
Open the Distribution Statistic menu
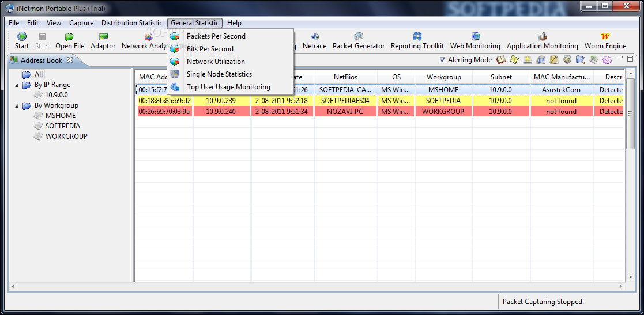tap(132, 23)
